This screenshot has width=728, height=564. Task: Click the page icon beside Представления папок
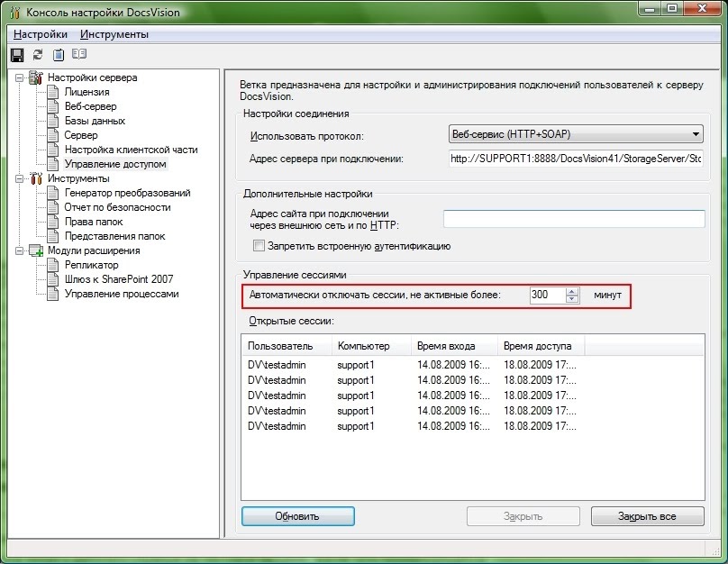point(53,236)
